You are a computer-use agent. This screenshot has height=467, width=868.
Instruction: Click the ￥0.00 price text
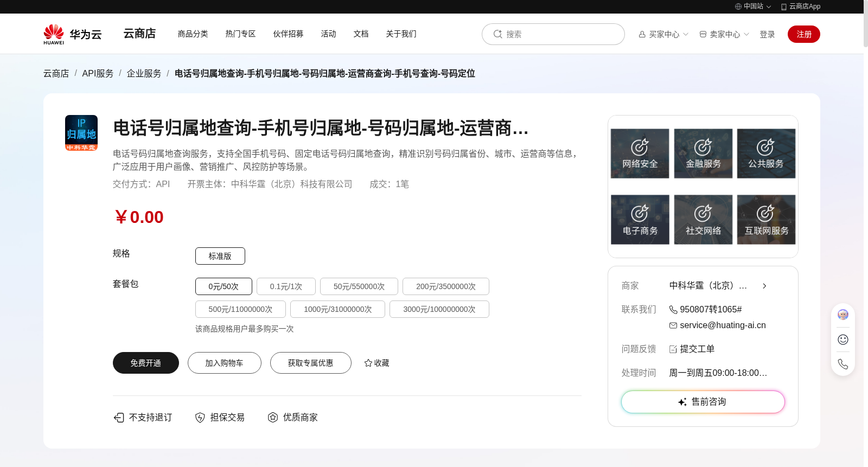tap(139, 217)
